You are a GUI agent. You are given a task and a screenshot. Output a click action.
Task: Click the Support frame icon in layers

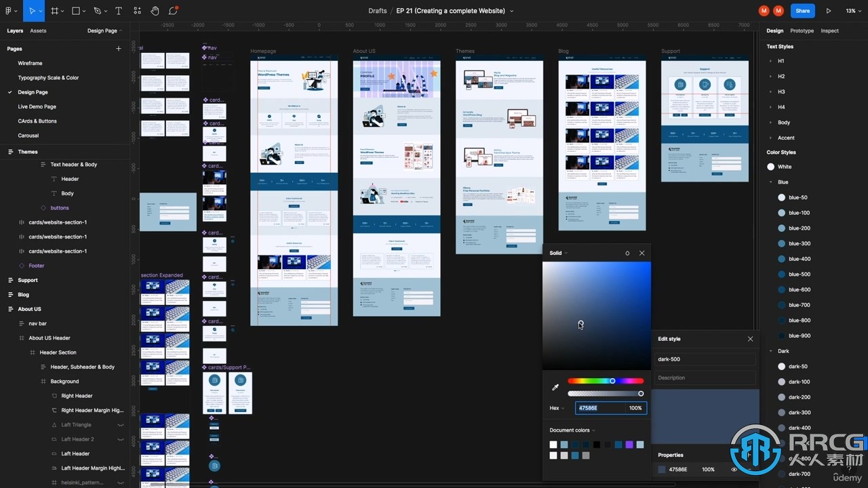11,280
